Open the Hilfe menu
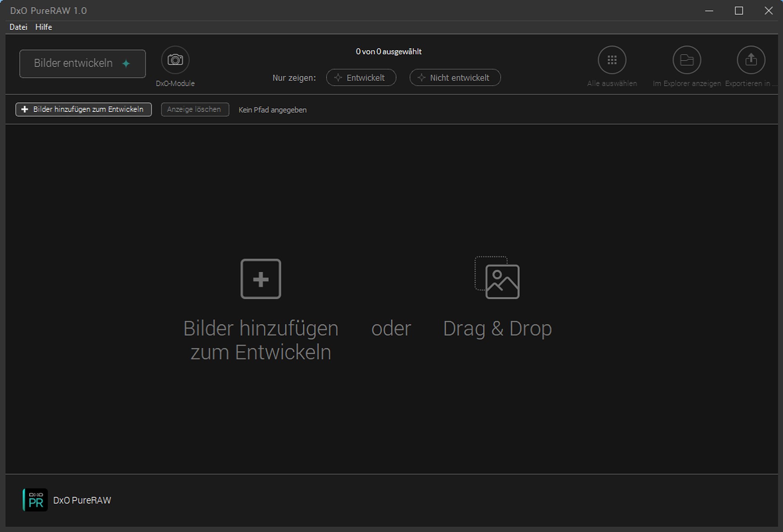 coord(43,27)
